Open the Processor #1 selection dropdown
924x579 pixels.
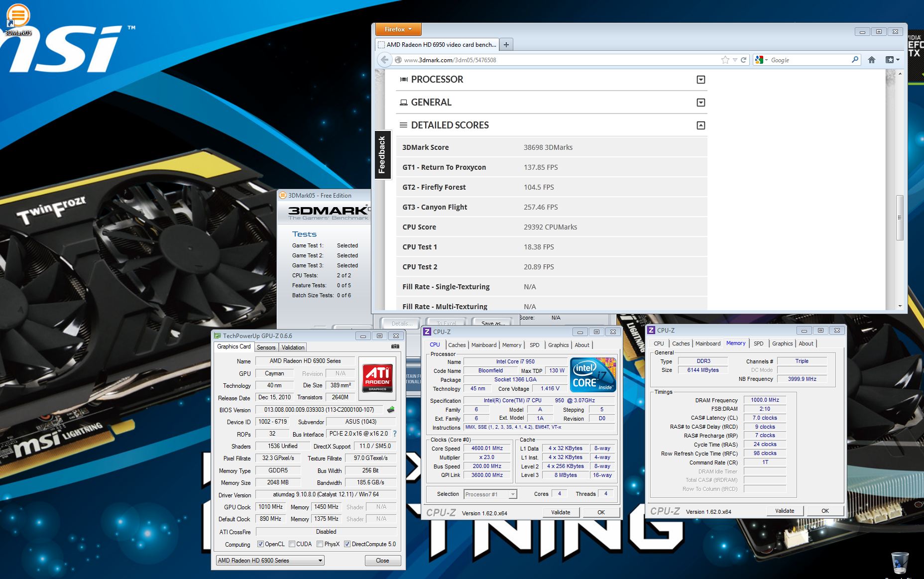tap(490, 494)
